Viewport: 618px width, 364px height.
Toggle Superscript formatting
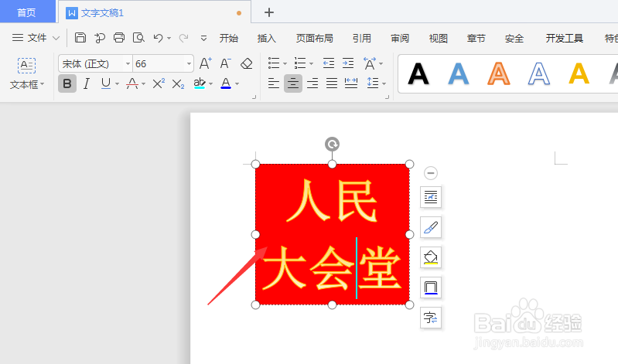click(159, 83)
